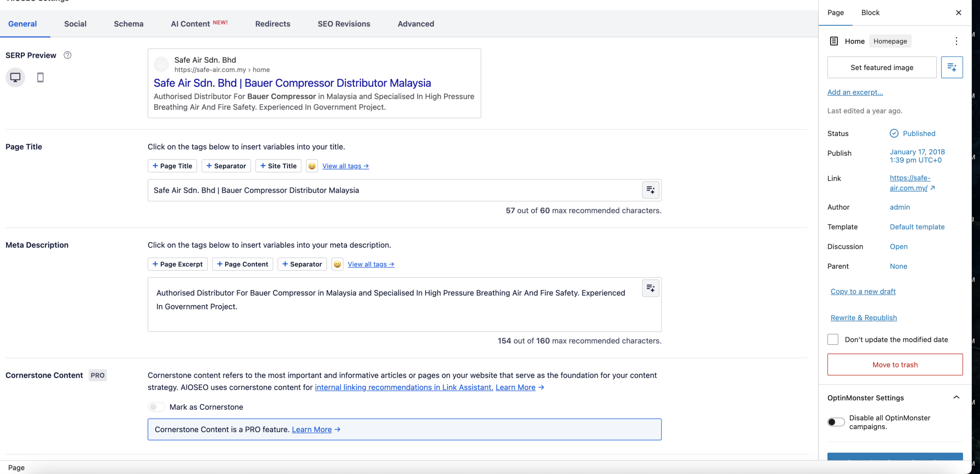
Task: Insert Separator tag into page title
Action: 226,166
